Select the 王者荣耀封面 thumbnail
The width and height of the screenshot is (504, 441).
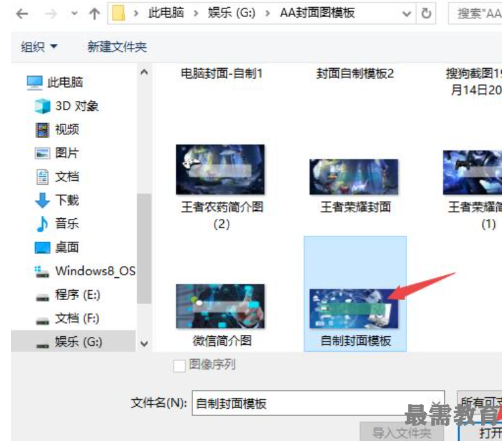353,177
